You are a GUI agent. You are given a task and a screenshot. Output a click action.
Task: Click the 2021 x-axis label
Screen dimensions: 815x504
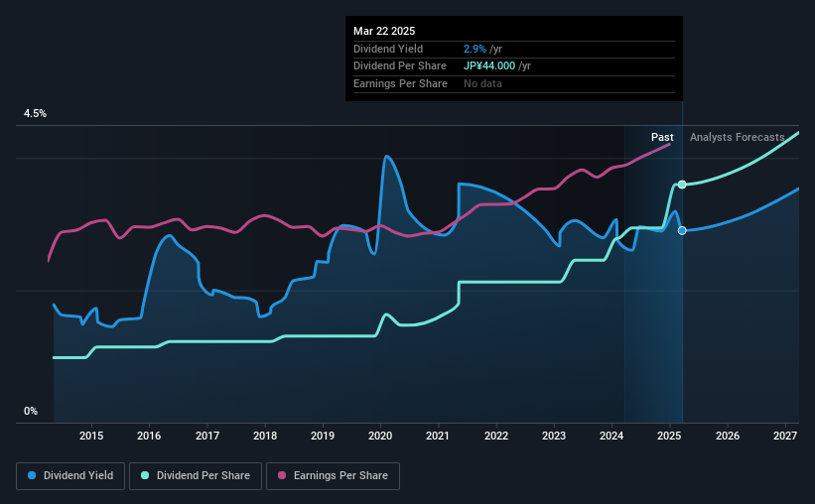[x=438, y=436]
